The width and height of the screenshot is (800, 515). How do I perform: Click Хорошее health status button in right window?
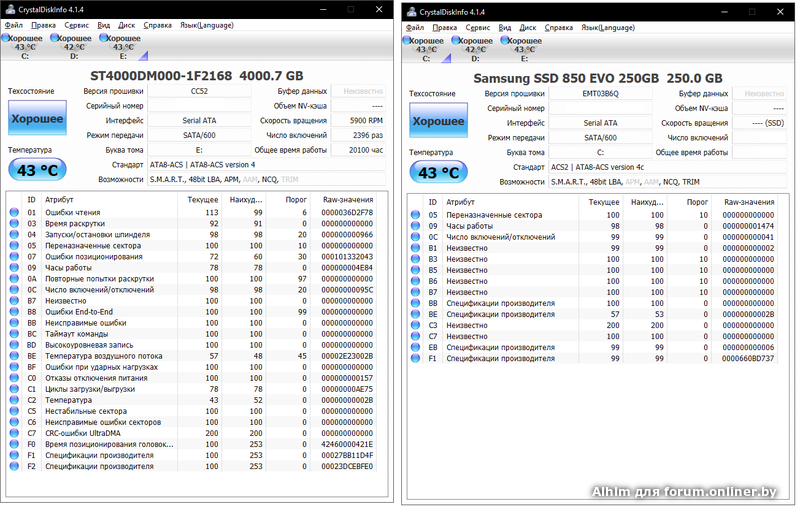click(438, 120)
